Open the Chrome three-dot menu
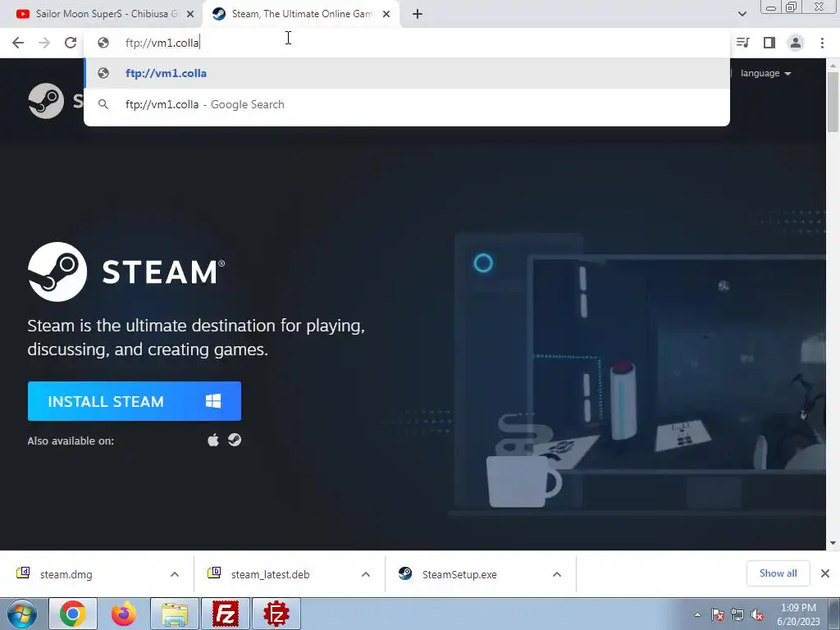This screenshot has width=840, height=630. (822, 43)
